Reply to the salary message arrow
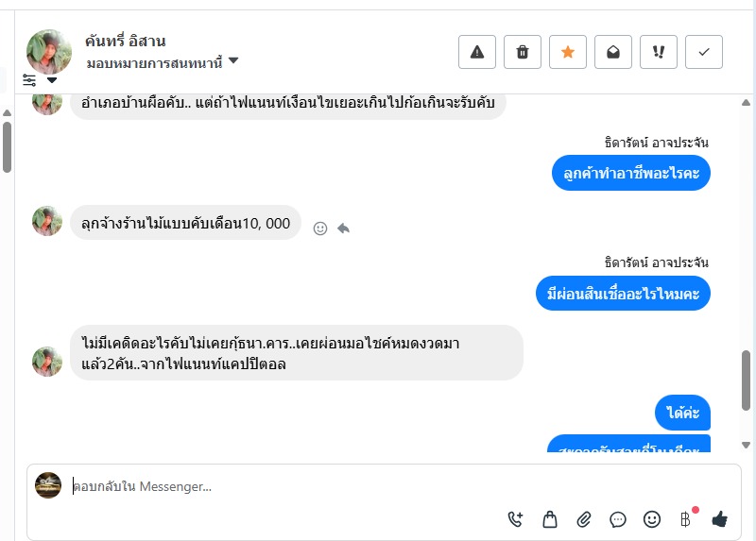 point(344,228)
